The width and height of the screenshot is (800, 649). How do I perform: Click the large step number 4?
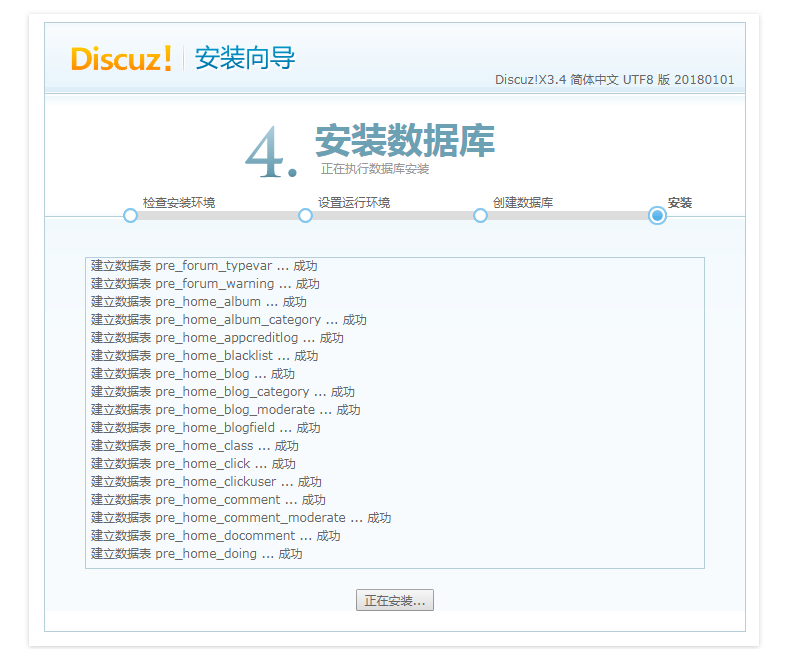click(x=268, y=154)
